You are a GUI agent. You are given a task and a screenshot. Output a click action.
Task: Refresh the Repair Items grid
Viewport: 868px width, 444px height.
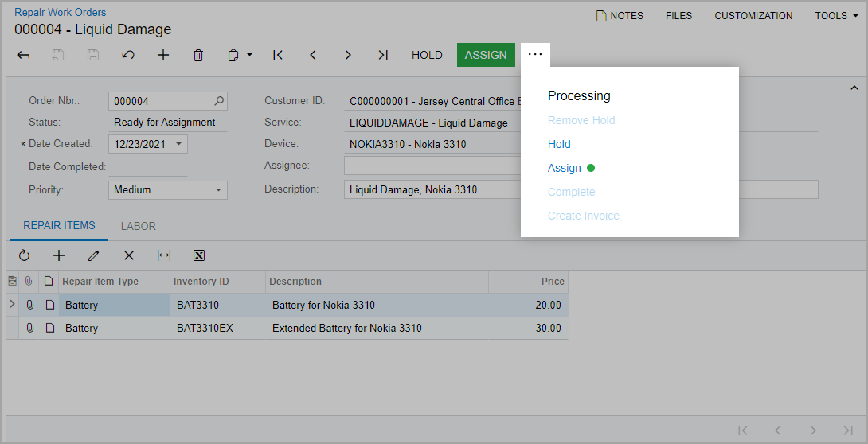click(24, 255)
